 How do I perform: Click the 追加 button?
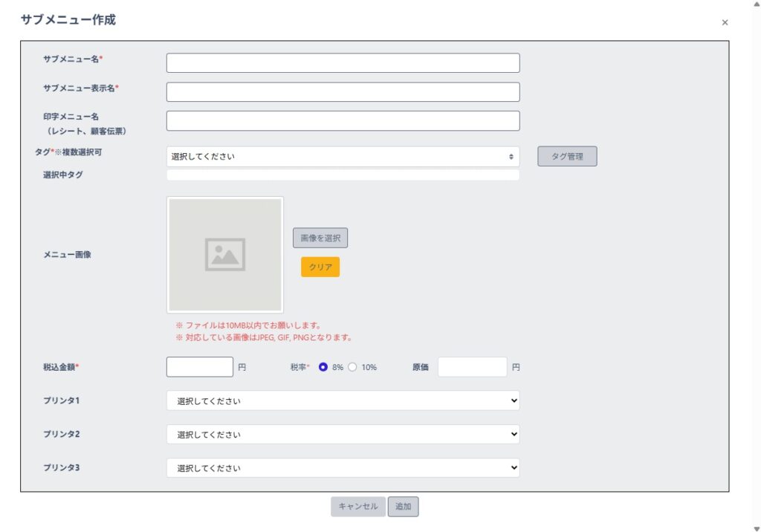tap(404, 507)
